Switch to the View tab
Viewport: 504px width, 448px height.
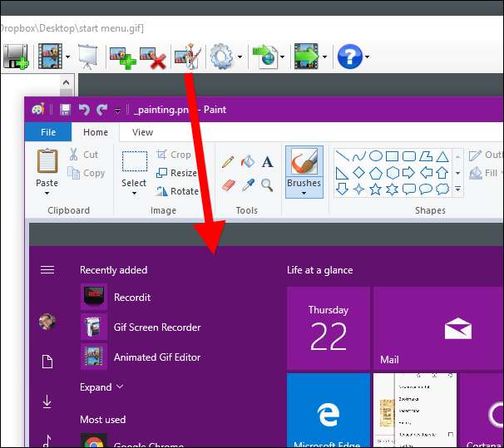click(142, 132)
